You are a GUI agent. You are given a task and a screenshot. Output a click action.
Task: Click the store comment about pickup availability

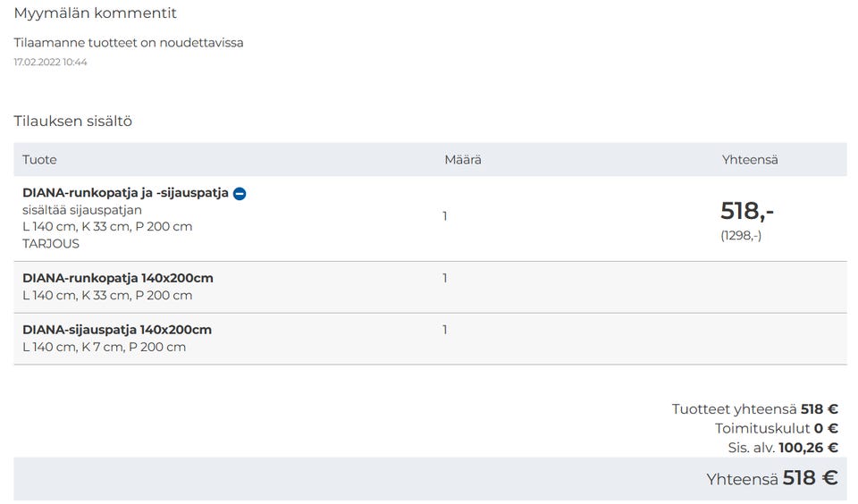pos(129,43)
